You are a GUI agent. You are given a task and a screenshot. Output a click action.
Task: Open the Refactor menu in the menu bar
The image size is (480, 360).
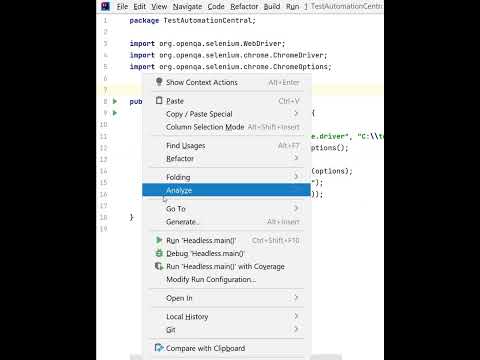tap(244, 6)
